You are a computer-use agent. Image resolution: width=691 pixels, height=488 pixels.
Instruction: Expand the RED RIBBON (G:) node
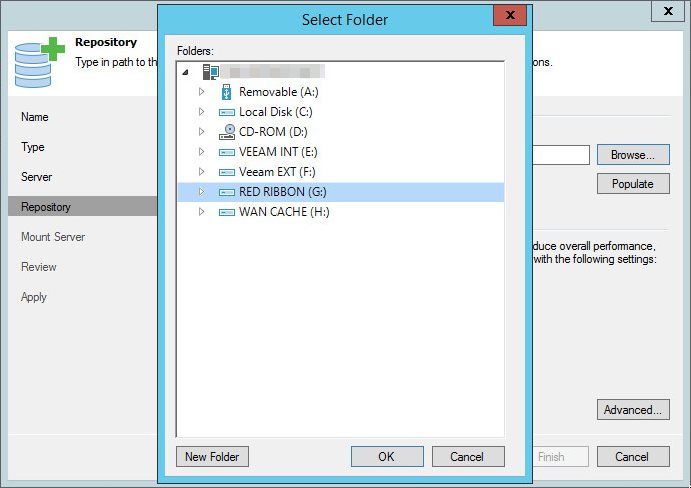(201, 192)
